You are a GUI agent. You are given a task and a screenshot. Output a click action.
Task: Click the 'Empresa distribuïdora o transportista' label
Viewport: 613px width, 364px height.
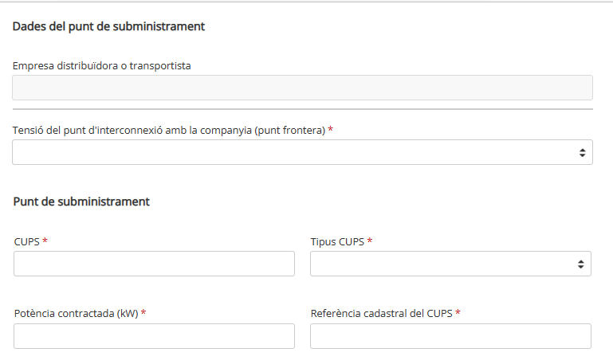point(102,65)
